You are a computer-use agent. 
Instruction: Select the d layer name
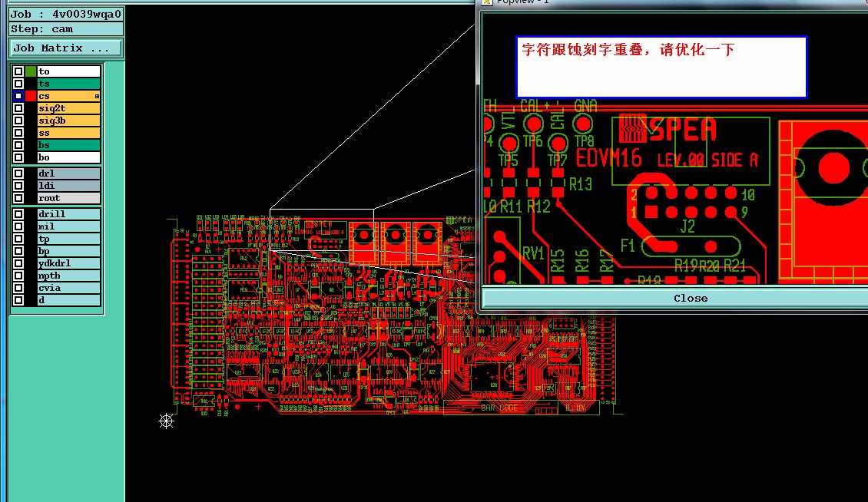coord(68,300)
